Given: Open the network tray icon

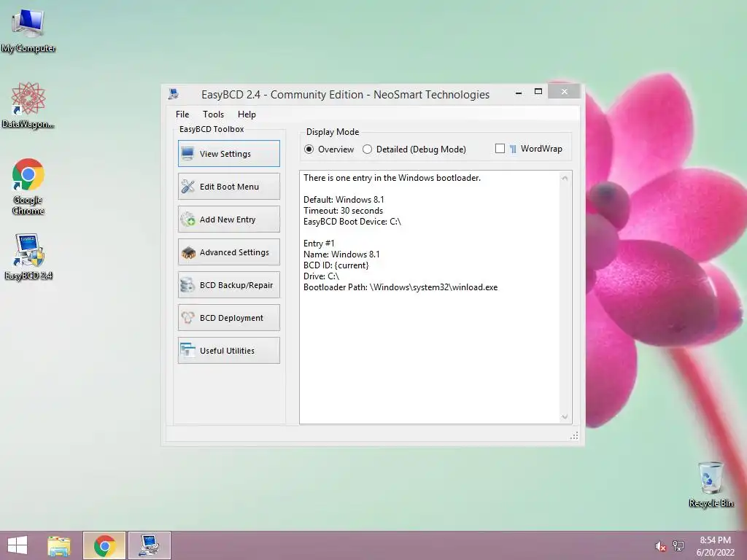Looking at the screenshot, I should 678,546.
